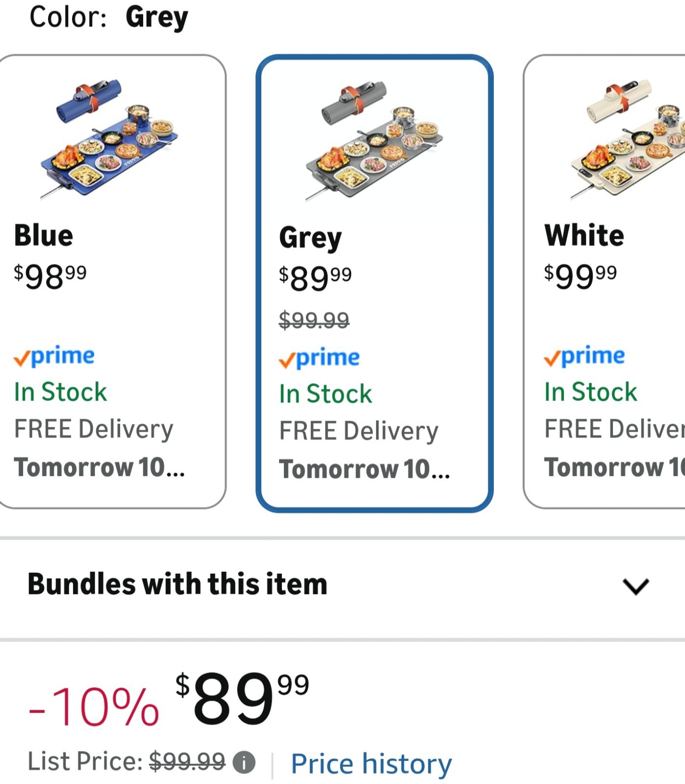This screenshot has width=685, height=784.
Task: Click the Prime logo on White card
Action: coord(584,356)
